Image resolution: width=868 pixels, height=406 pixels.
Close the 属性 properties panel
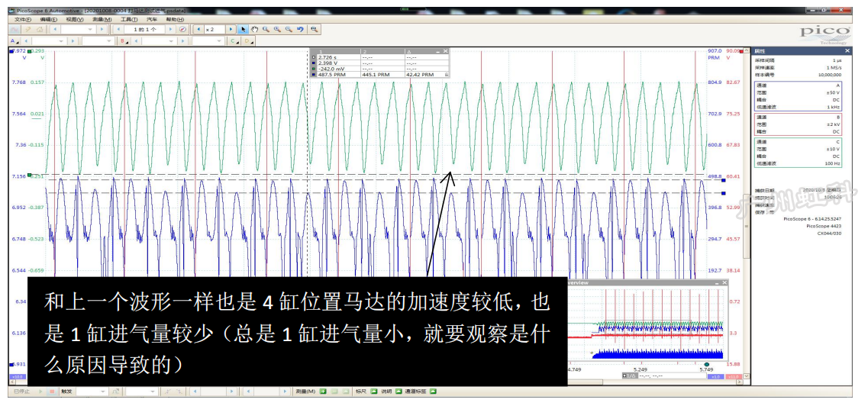[x=847, y=50]
